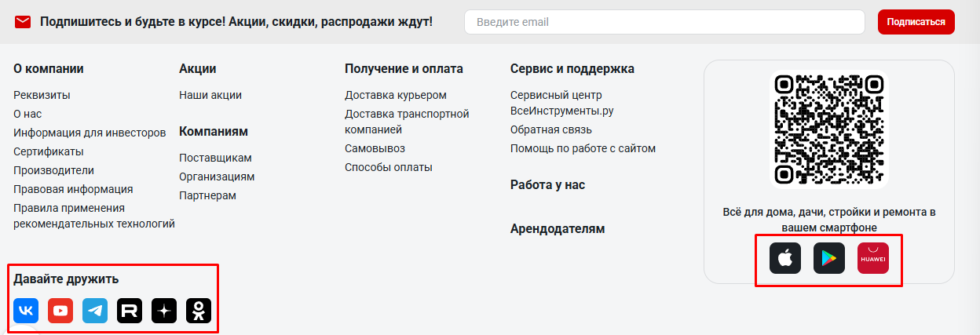Open the Работа у нас section

(547, 185)
